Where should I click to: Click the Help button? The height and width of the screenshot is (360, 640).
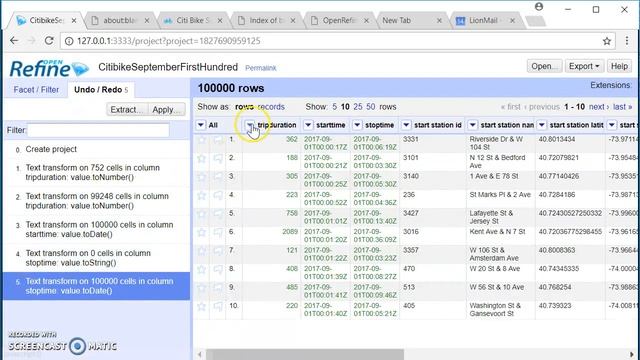click(619, 66)
